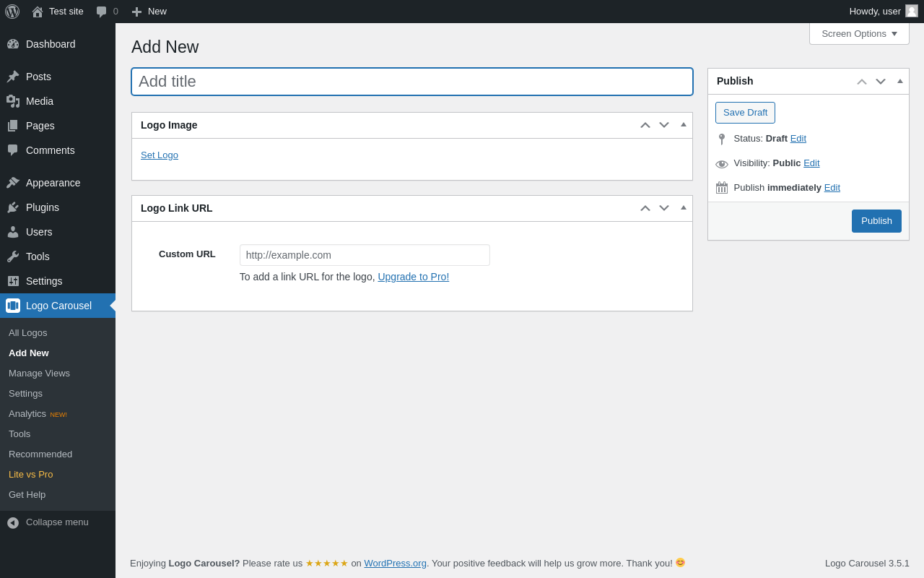Open the Test site menu
This screenshot has height=578, width=924.
click(58, 12)
